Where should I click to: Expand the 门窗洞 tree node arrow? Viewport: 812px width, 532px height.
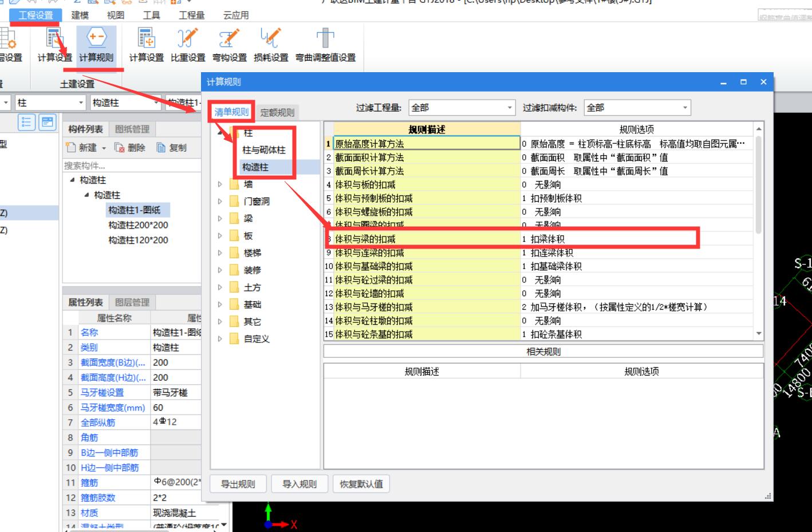[x=219, y=202]
